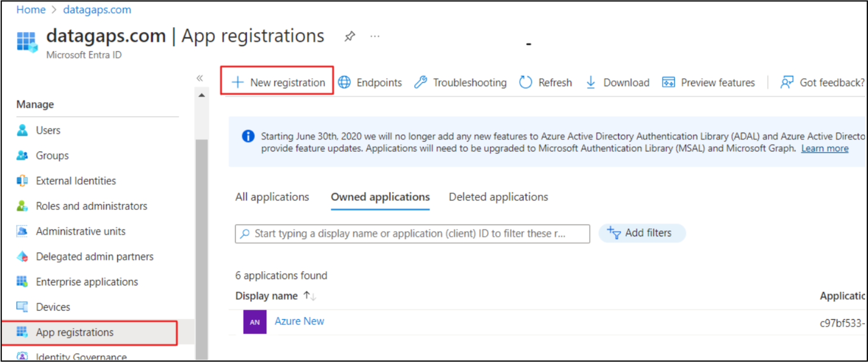Click the sidebar scroll-up arrow

[x=202, y=95]
